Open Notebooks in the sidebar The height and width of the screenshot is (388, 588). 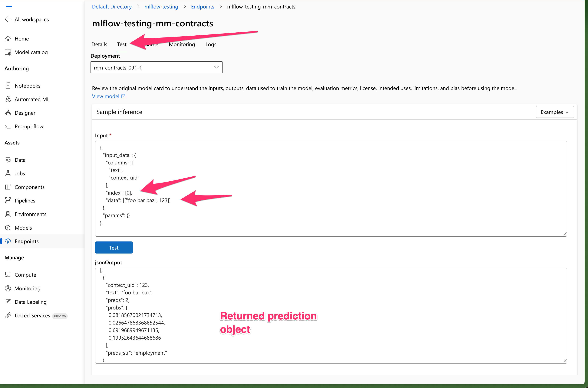pos(28,86)
